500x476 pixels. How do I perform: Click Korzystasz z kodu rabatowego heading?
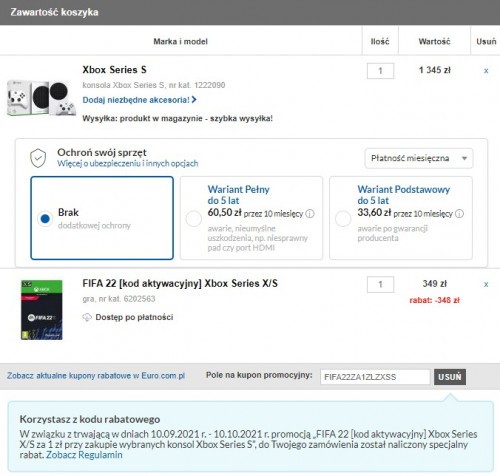pos(90,419)
